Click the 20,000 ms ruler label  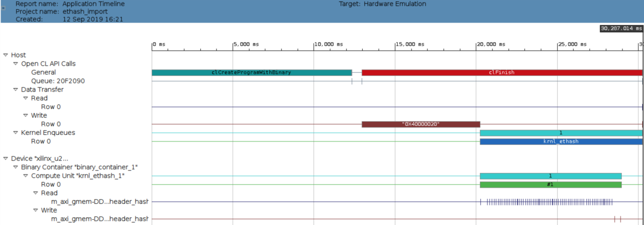tap(491, 44)
